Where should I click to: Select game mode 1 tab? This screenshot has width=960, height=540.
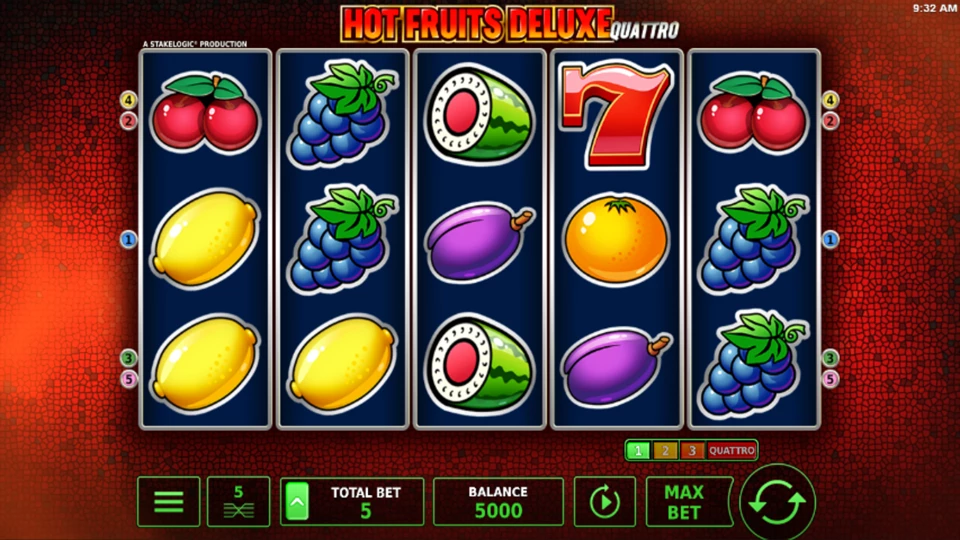pyautogui.click(x=638, y=451)
